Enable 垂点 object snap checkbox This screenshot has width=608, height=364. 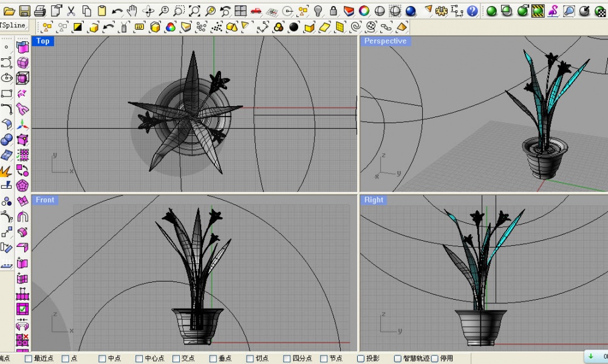(x=213, y=359)
